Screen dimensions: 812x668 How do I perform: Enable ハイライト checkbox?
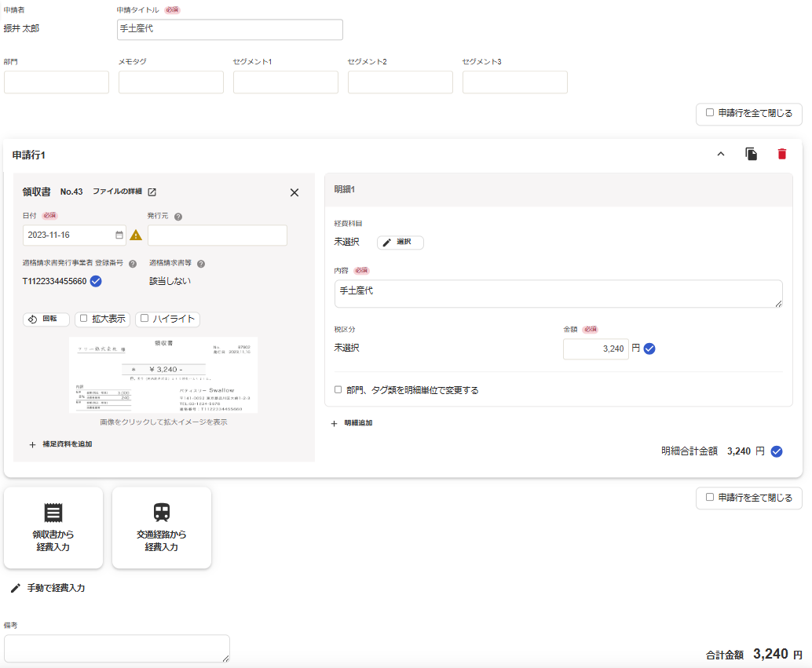[144, 319]
